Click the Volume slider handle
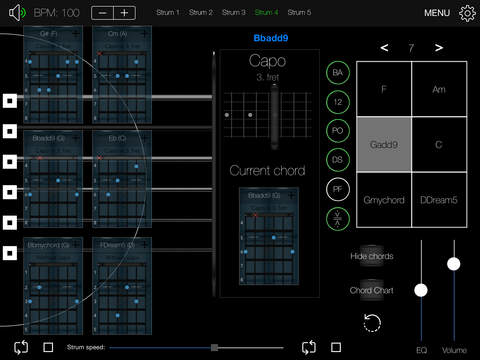The image size is (480, 360). pos(454,264)
